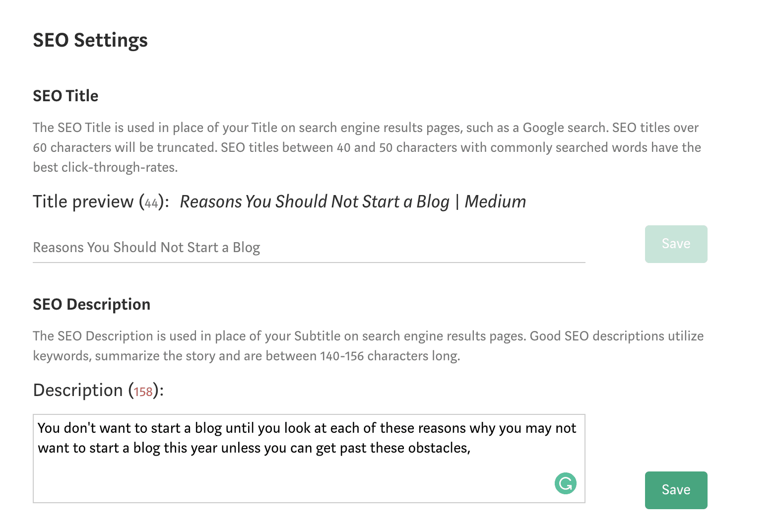The image size is (779, 532).
Task: Click the red description count 158
Action: (x=143, y=392)
